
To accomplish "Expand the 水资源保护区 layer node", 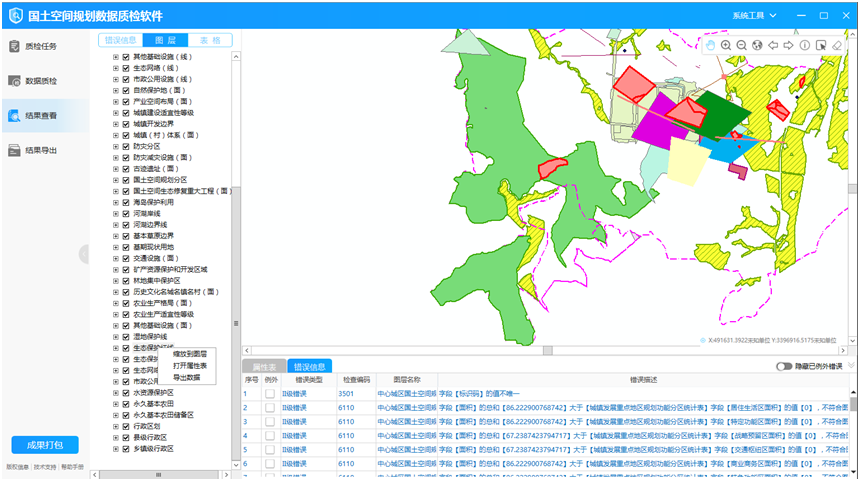I will pyautogui.click(x=116, y=393).
